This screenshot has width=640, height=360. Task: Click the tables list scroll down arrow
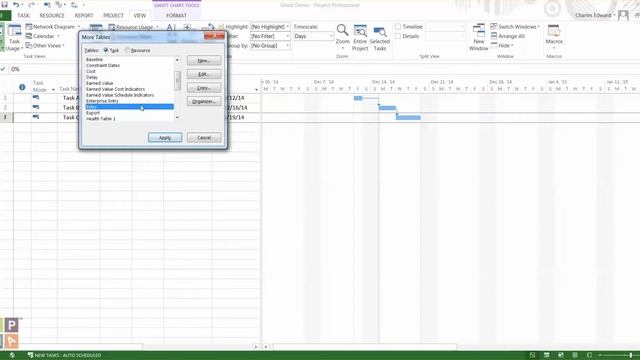[x=177, y=118]
